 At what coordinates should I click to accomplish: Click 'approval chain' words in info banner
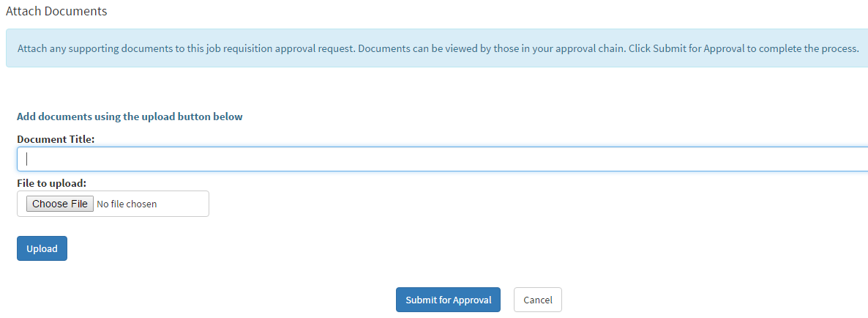coord(584,49)
